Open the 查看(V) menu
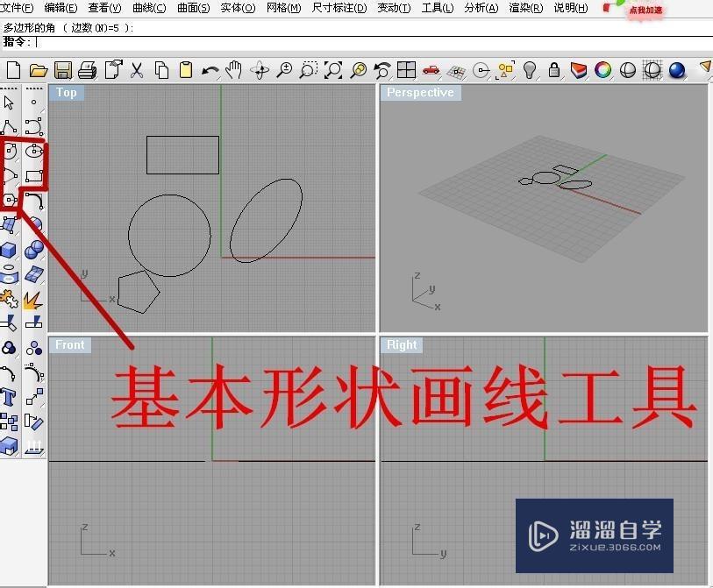This screenshot has width=713, height=588. 104,8
